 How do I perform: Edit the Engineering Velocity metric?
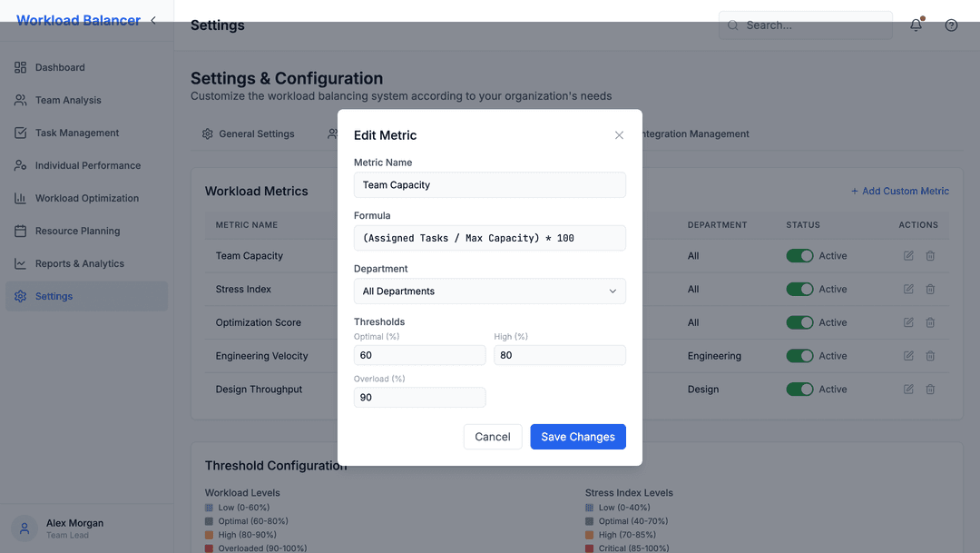(x=908, y=356)
